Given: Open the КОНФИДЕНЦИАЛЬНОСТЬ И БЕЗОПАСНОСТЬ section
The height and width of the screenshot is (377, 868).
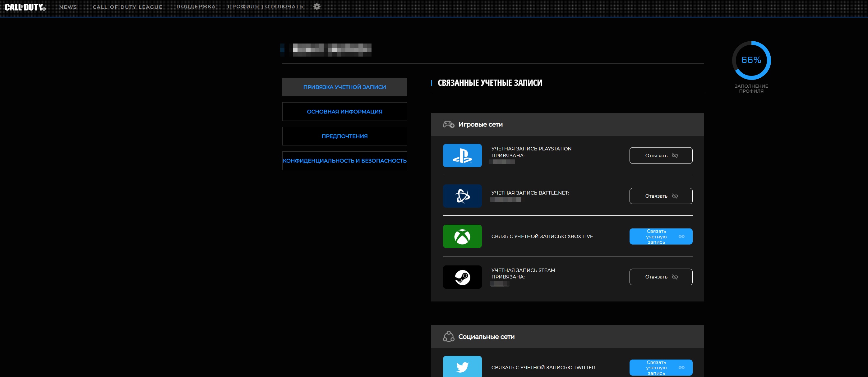Looking at the screenshot, I should pos(345,161).
